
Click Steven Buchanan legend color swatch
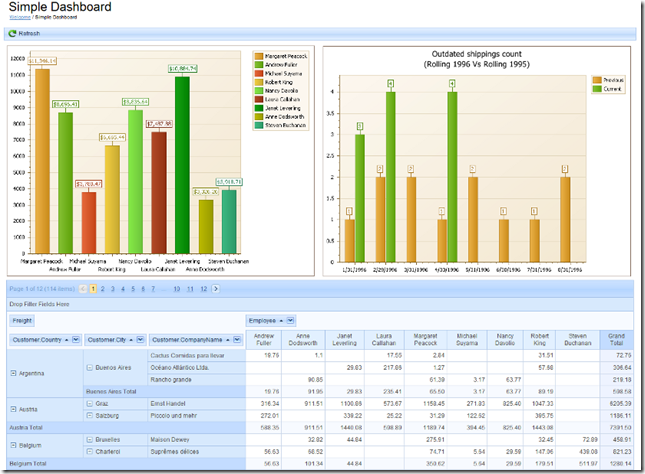click(x=259, y=125)
